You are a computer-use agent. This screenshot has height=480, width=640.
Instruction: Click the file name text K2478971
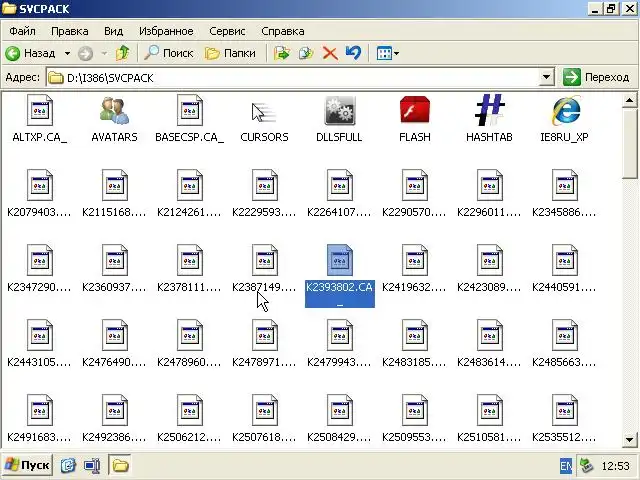tap(264, 362)
